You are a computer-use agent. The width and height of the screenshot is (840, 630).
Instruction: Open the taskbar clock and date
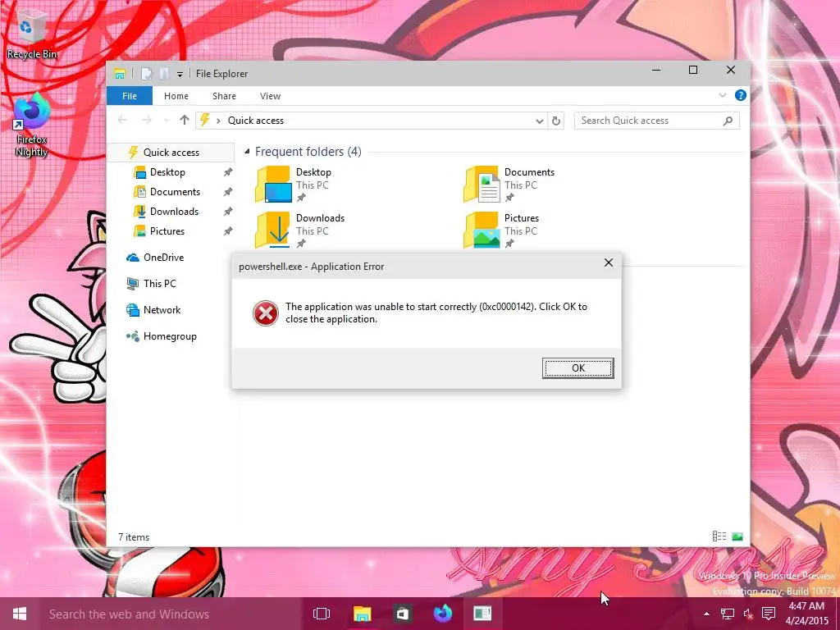click(807, 614)
